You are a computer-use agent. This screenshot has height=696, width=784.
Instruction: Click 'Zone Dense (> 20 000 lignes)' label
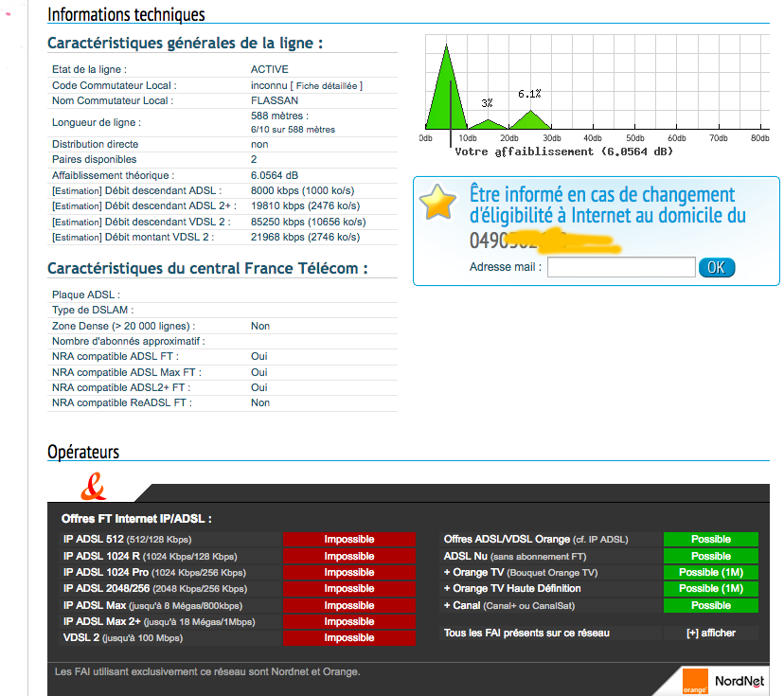click(x=123, y=326)
